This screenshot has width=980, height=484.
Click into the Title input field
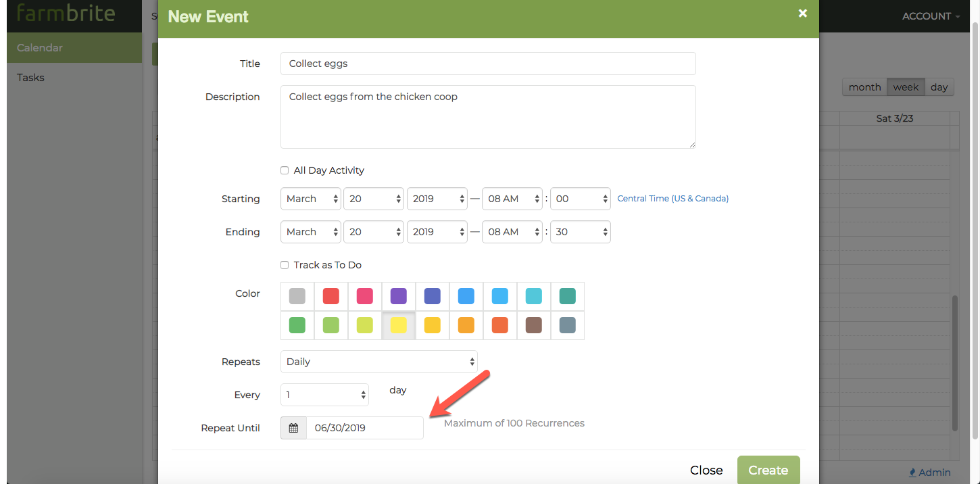[x=488, y=64]
